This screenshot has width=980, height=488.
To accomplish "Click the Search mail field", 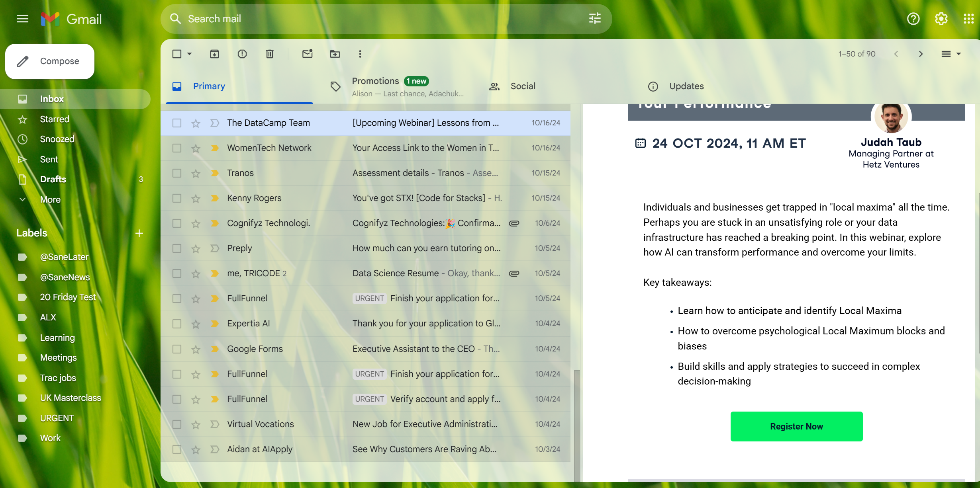I will coord(386,19).
